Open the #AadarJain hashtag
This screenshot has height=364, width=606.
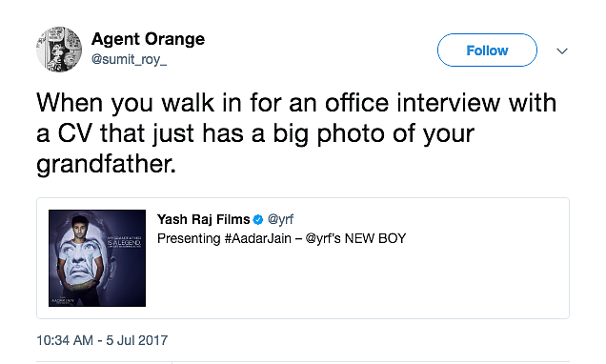[258, 239]
